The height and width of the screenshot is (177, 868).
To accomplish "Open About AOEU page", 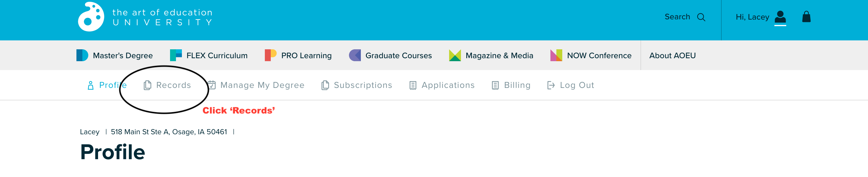I will (x=672, y=56).
